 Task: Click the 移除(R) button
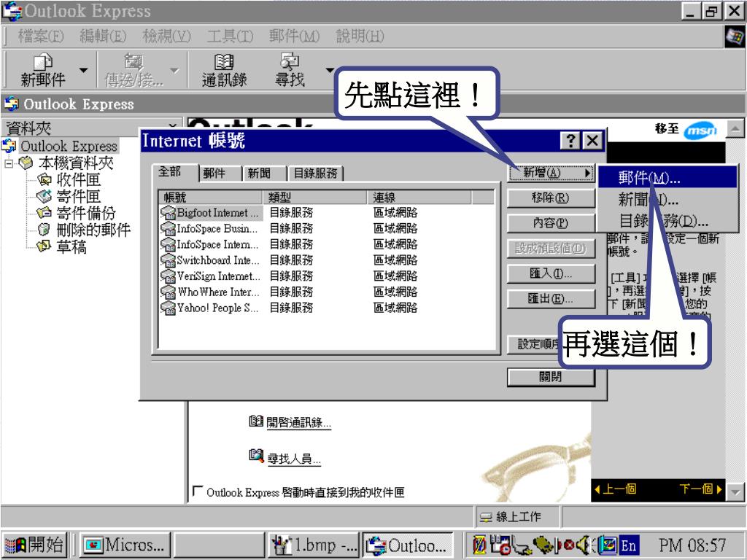click(551, 198)
